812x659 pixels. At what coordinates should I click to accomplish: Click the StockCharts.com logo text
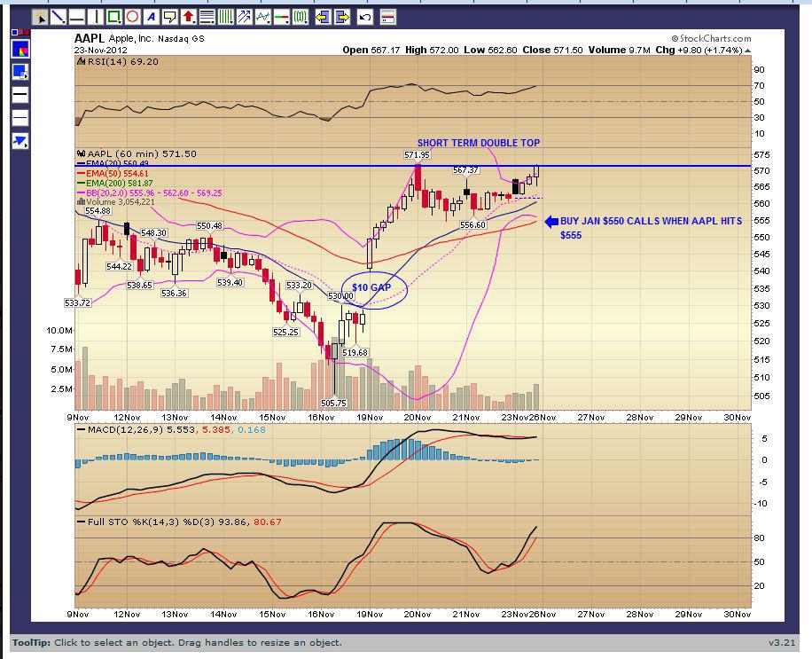point(711,38)
